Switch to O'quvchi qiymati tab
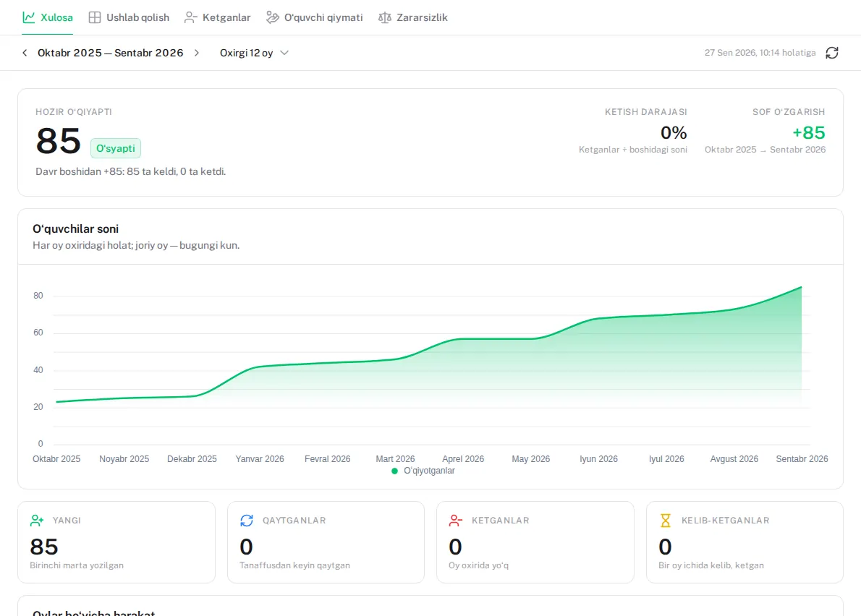This screenshot has width=861, height=616. [x=315, y=17]
